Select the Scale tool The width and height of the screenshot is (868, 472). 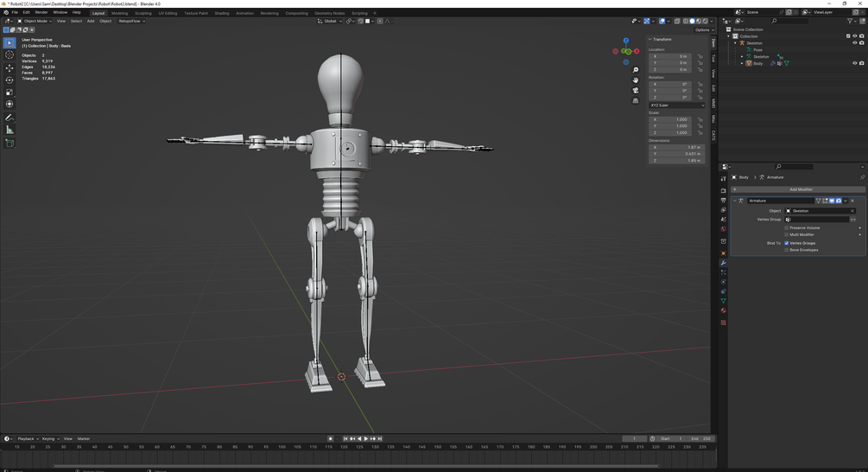coord(10,92)
